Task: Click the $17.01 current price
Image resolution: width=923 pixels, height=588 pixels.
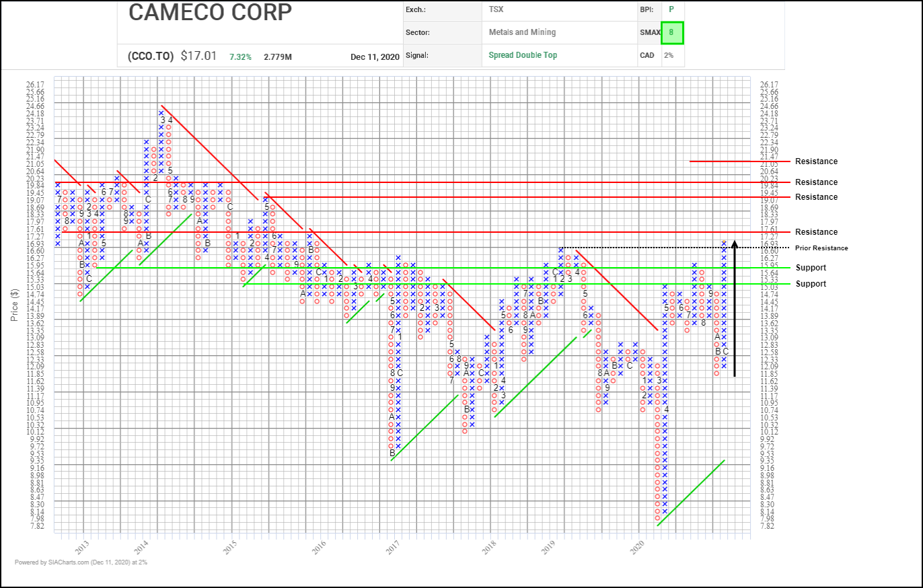Action: tap(198, 56)
